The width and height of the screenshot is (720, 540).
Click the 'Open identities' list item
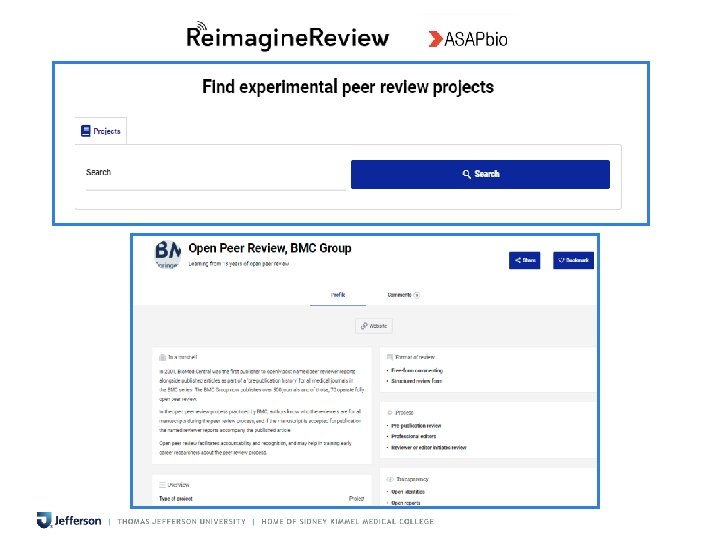click(x=408, y=492)
